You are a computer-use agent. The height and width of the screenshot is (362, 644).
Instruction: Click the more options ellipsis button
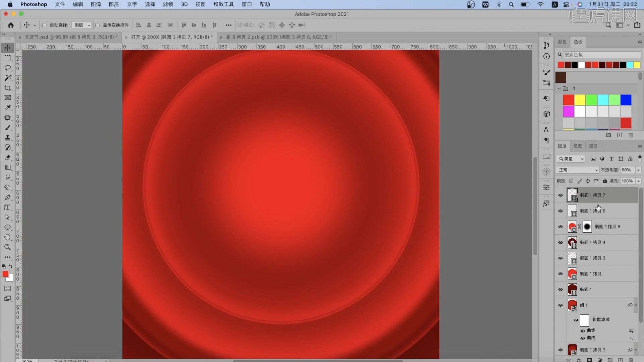click(228, 25)
